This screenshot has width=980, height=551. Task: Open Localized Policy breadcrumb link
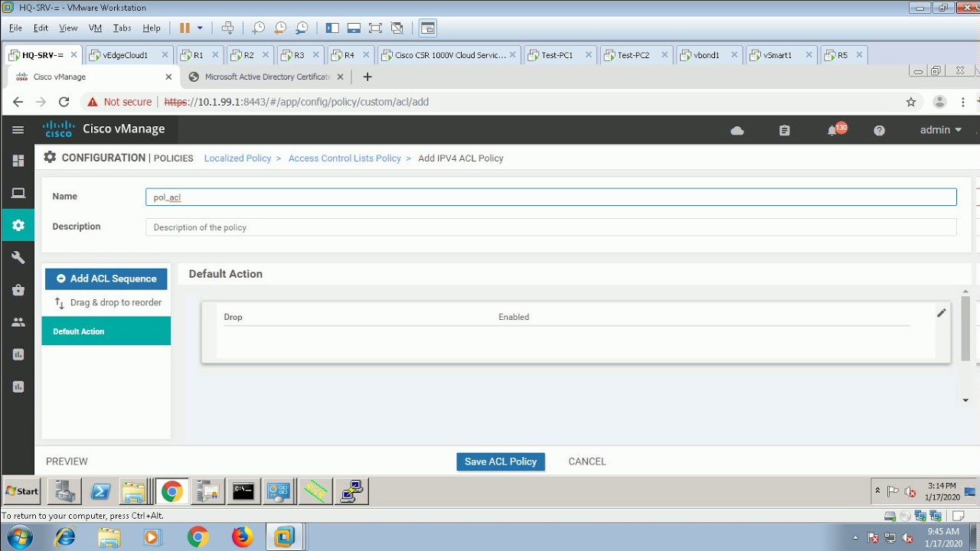click(x=237, y=158)
